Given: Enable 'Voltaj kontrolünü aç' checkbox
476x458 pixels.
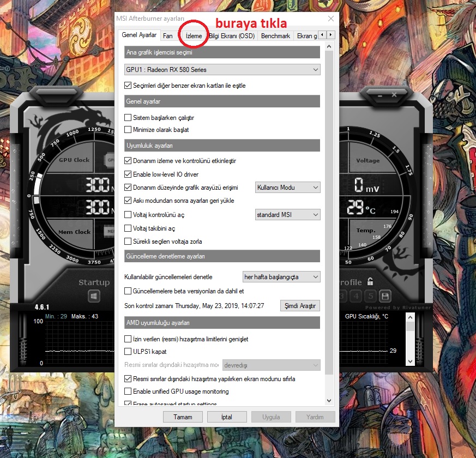Looking at the screenshot, I should 128,215.
